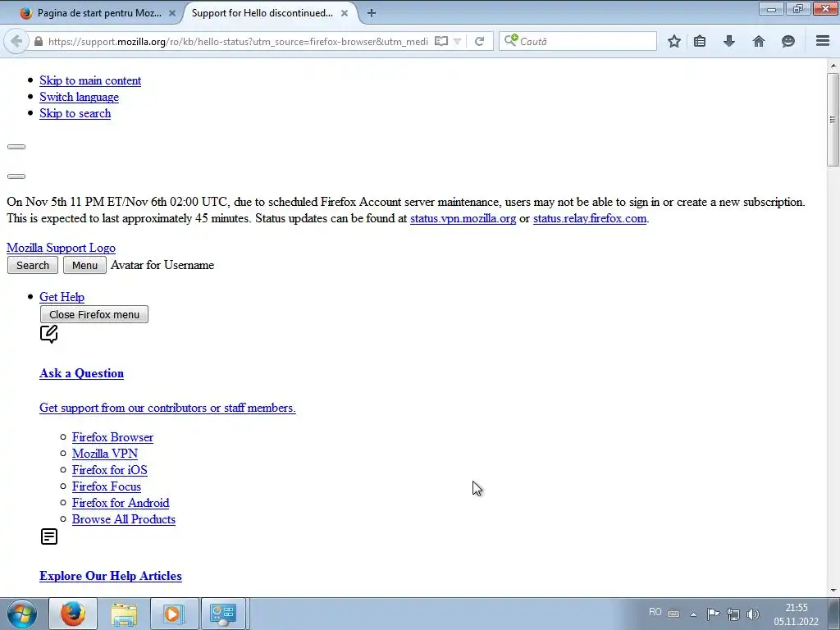
Task: Click the second small blank button
Action: (x=16, y=176)
